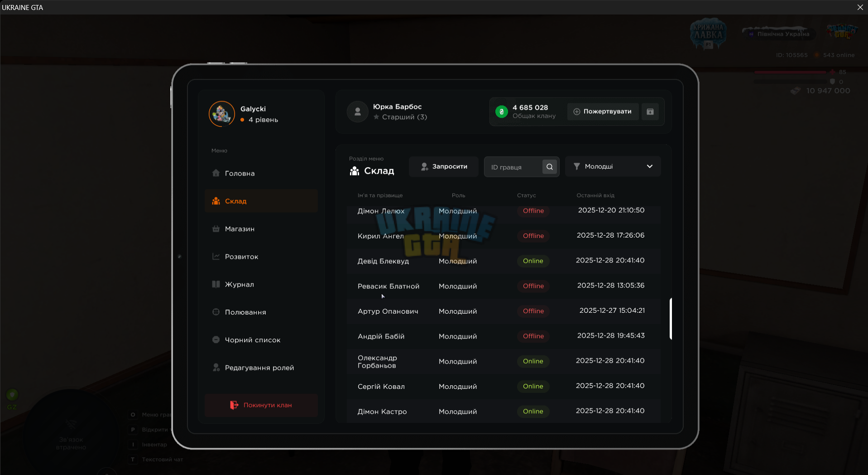Select member Олександр Горбаньов
868x475 pixels.
tap(504, 361)
